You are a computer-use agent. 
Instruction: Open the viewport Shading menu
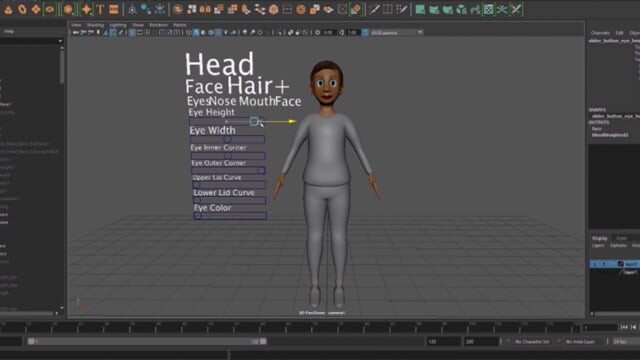(95, 25)
